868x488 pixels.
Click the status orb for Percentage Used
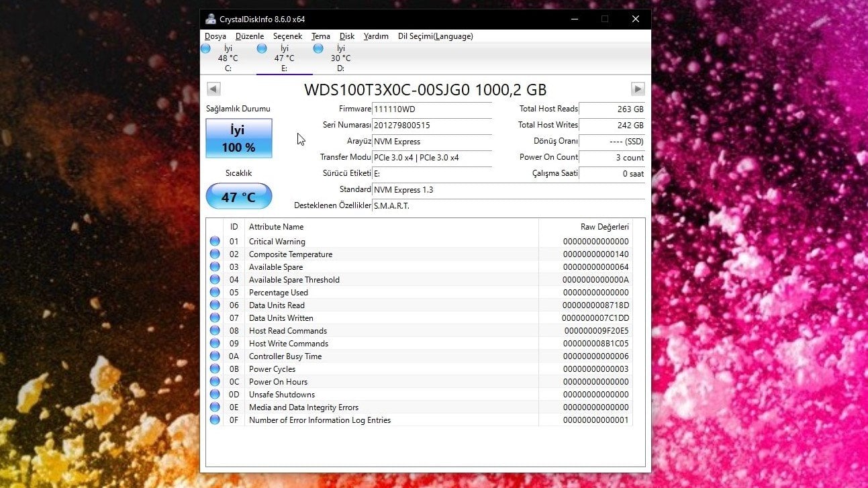(215, 292)
